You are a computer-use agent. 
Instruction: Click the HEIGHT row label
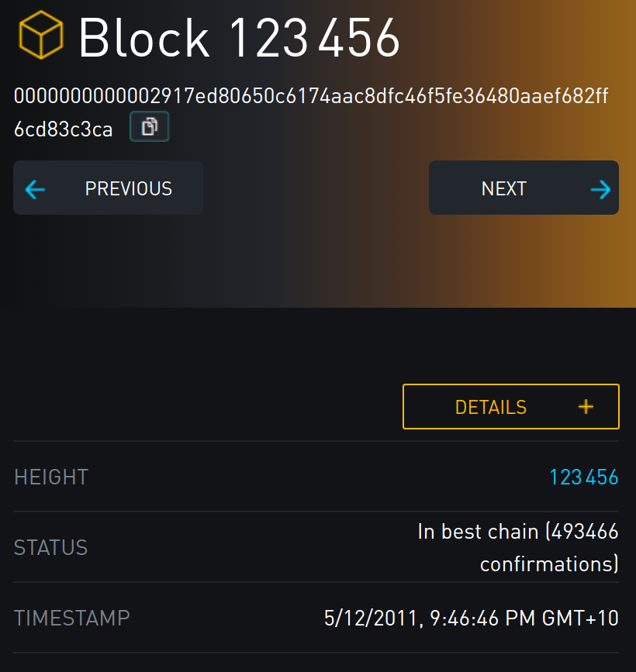pos(50,477)
